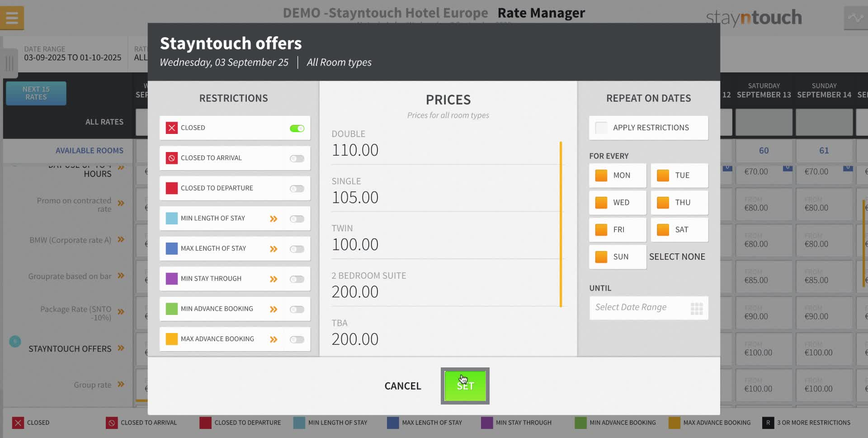Enable the Closed to Departure toggle
The image size is (868, 438).
[297, 189]
